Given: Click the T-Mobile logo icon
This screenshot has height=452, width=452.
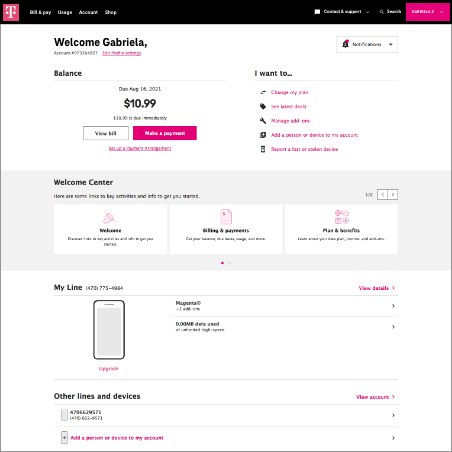Looking at the screenshot, I should pyautogui.click(x=11, y=12).
